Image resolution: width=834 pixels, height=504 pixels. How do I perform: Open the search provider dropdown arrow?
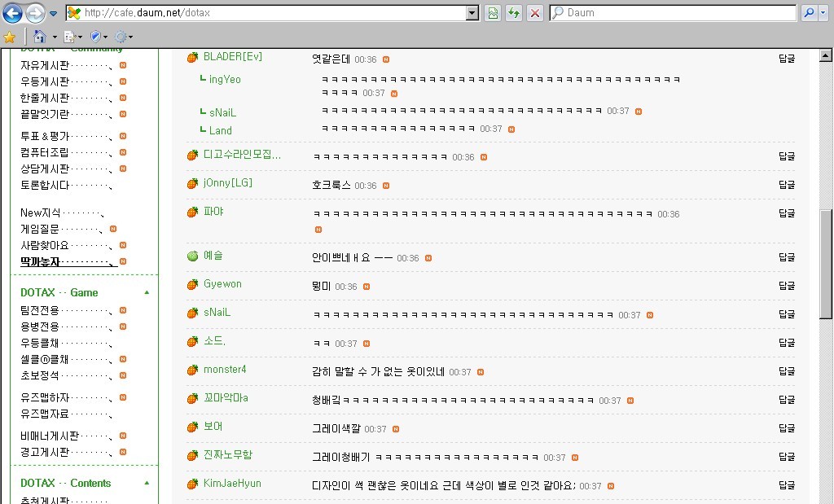[824, 13]
